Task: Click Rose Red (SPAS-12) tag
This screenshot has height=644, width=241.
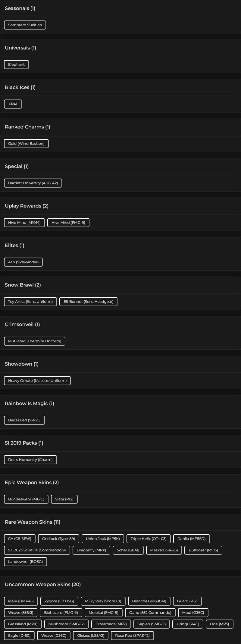Action: (x=132, y=636)
